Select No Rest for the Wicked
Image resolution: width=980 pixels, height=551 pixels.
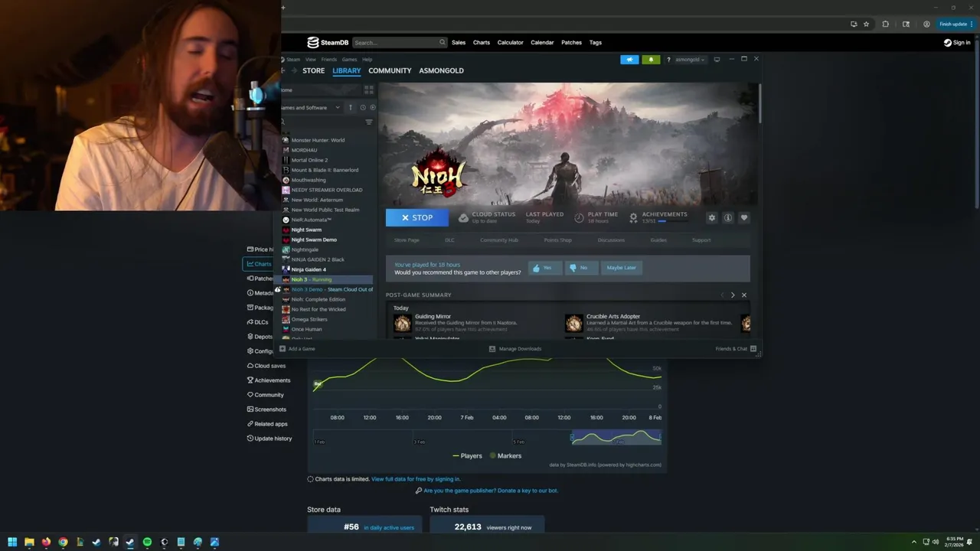[x=318, y=309]
